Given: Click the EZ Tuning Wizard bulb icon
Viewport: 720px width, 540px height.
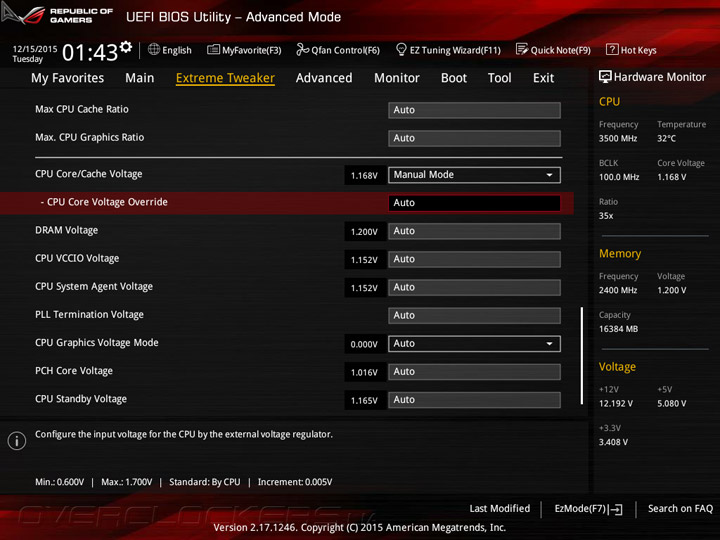Looking at the screenshot, I should [x=401, y=49].
